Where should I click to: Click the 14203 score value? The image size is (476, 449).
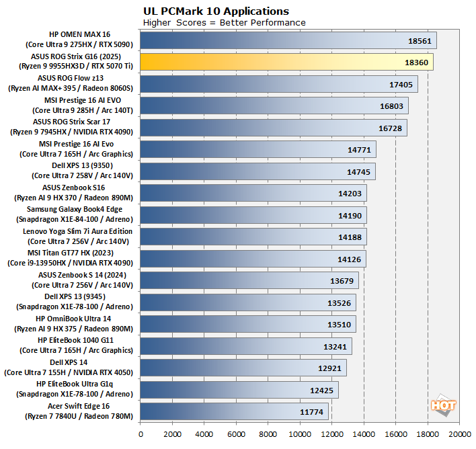[x=350, y=194]
